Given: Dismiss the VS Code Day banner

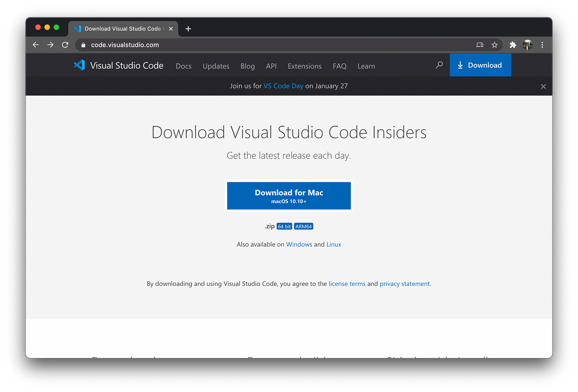Looking at the screenshot, I should [543, 86].
